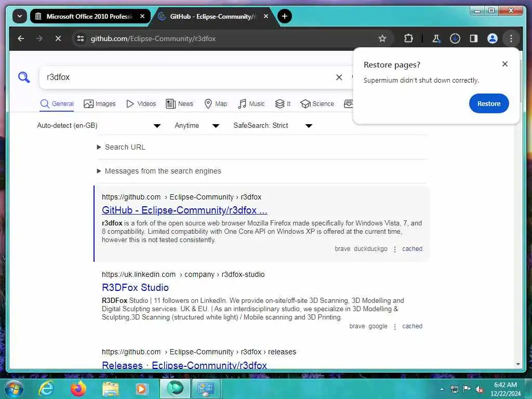Launch Internet Explorer from taskbar
Image resolution: width=532 pixels, height=399 pixels.
(x=46, y=389)
